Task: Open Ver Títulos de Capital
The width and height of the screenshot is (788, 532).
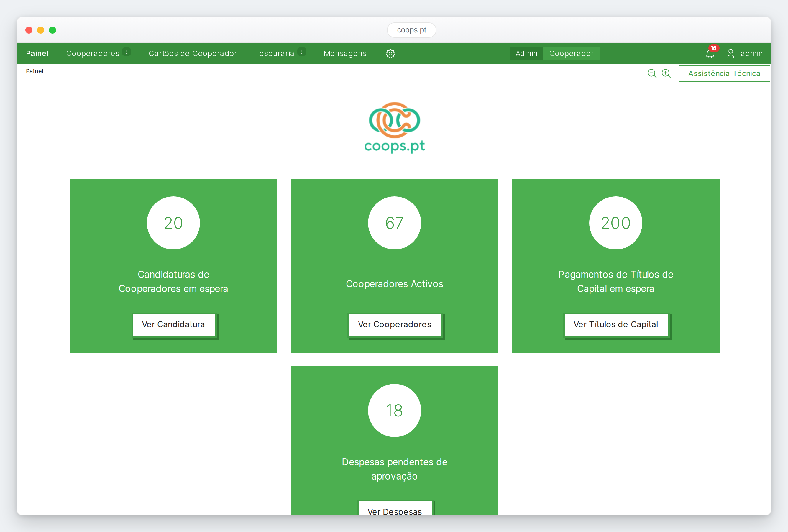Action: tap(616, 325)
